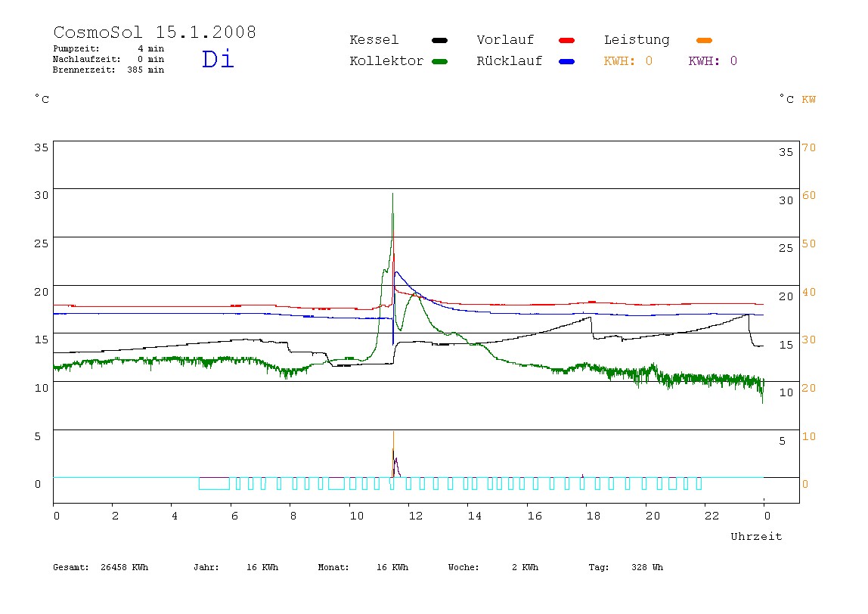Click the blue Rücklauf legend swatch

tap(566, 61)
